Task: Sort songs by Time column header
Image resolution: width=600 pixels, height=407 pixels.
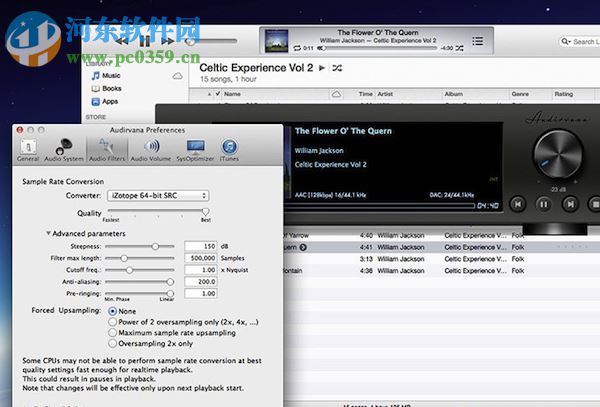Action: [x=365, y=94]
